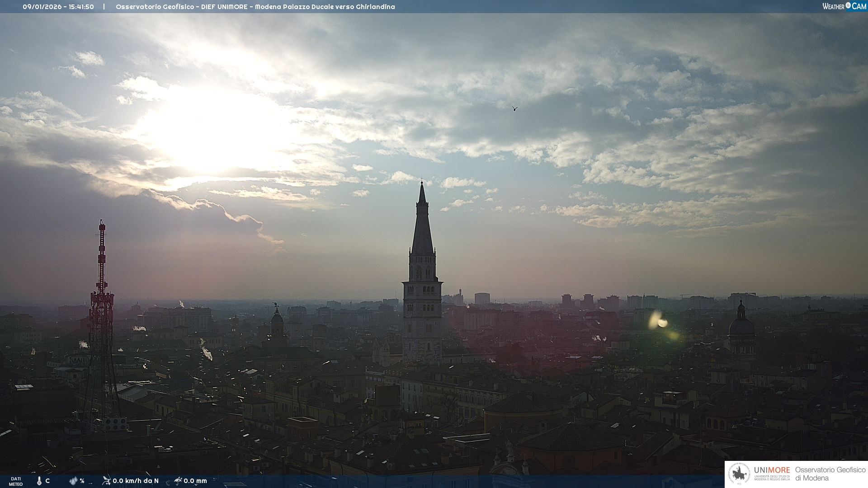Click the humidity water droplets icon
Viewport: 868px width, 488px height.
(x=73, y=481)
